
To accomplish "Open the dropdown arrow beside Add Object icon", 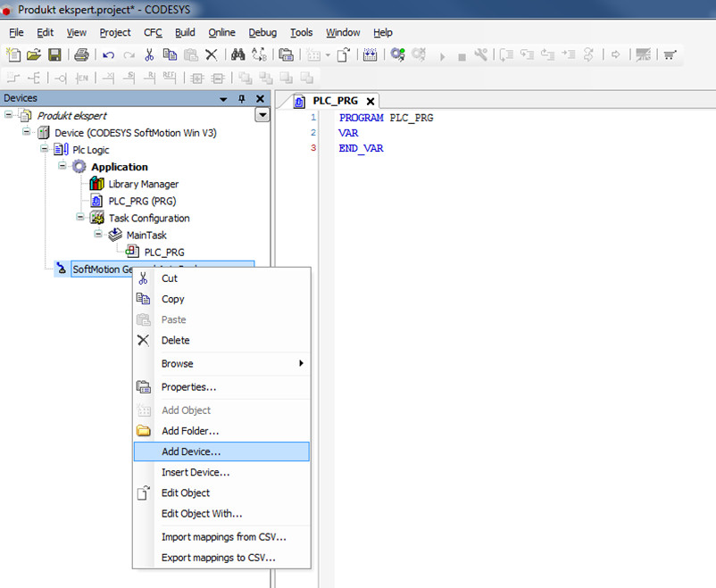I will click(328, 55).
